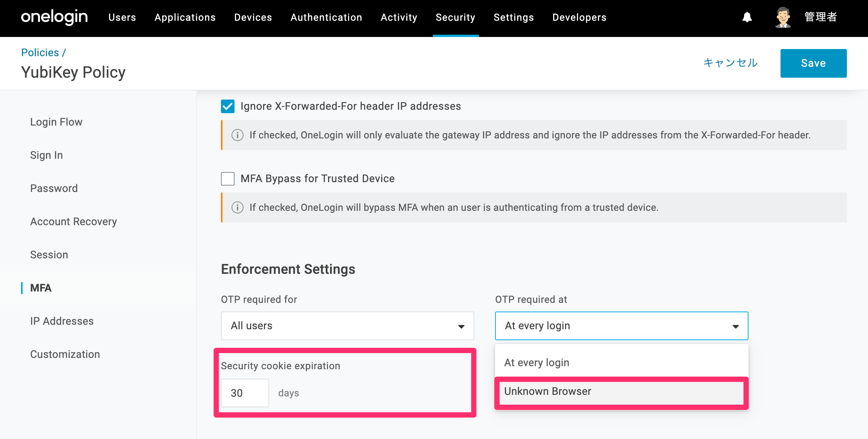868x439 pixels.
Task: Open the Authentication menu
Action: [326, 17]
